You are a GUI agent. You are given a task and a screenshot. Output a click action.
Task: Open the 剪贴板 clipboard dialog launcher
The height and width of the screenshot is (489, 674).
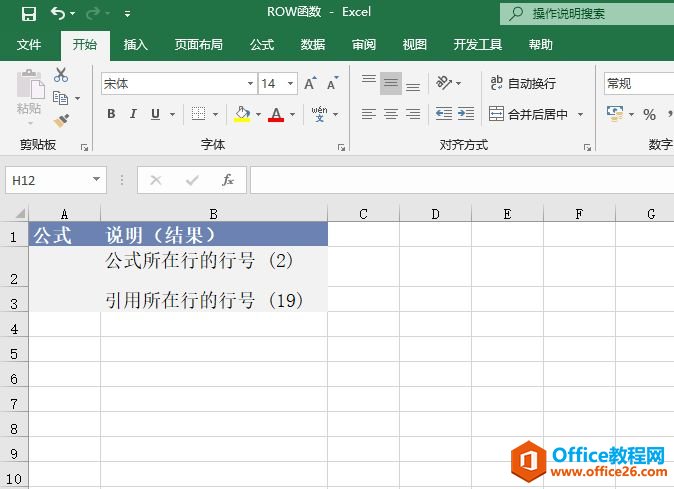pyautogui.click(x=84, y=147)
